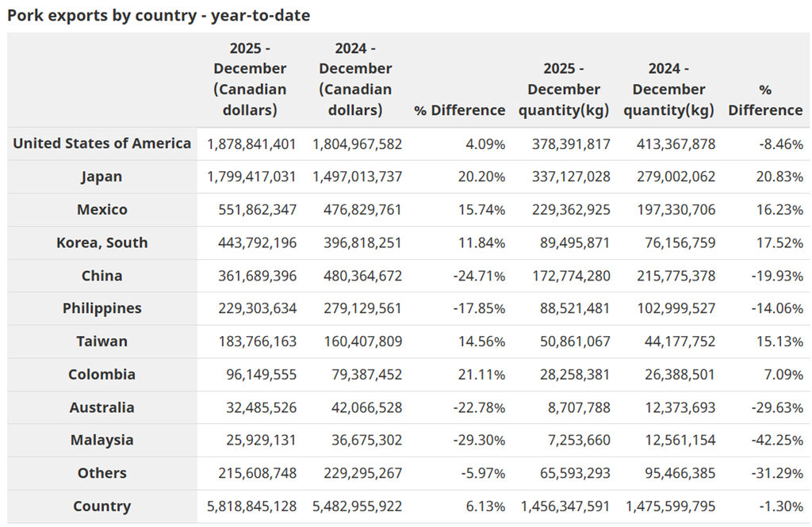Select the Japan row header
The height and width of the screenshot is (527, 812).
(x=102, y=177)
